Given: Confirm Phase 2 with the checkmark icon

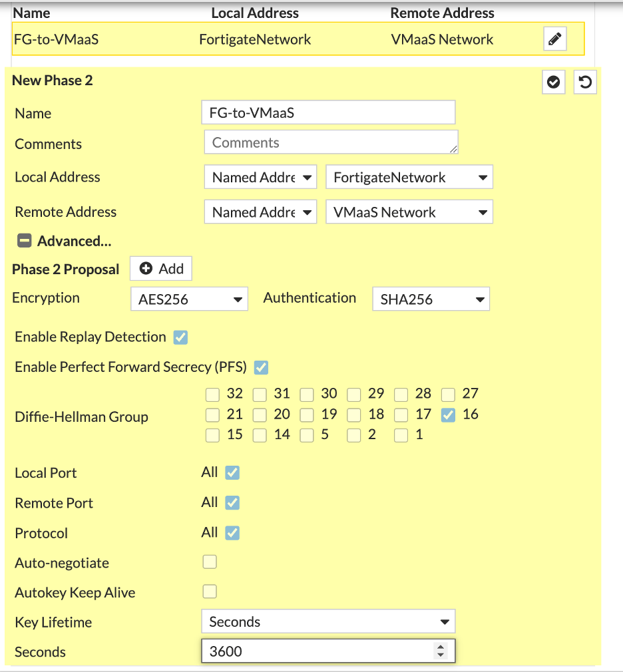Looking at the screenshot, I should point(553,82).
